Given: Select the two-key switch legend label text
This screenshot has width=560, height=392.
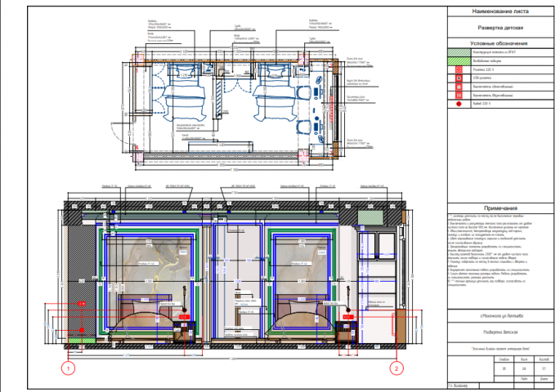Looking at the screenshot, I should pos(493,96).
